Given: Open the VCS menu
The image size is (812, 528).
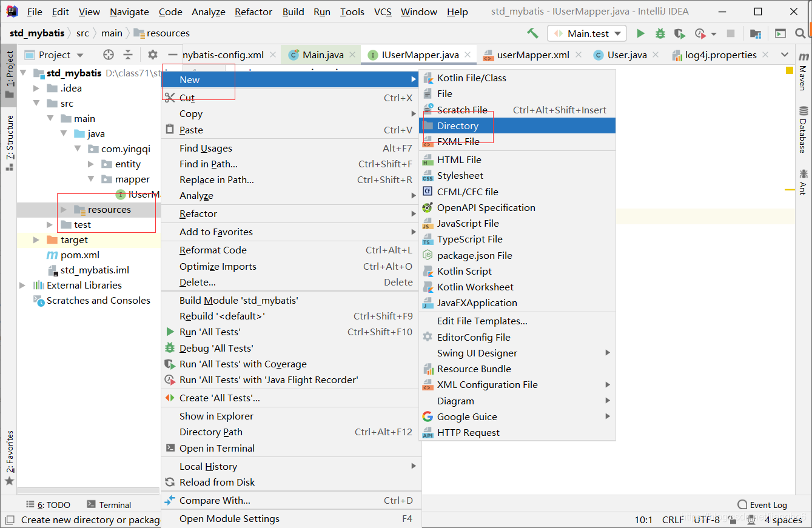Looking at the screenshot, I should [x=383, y=12].
